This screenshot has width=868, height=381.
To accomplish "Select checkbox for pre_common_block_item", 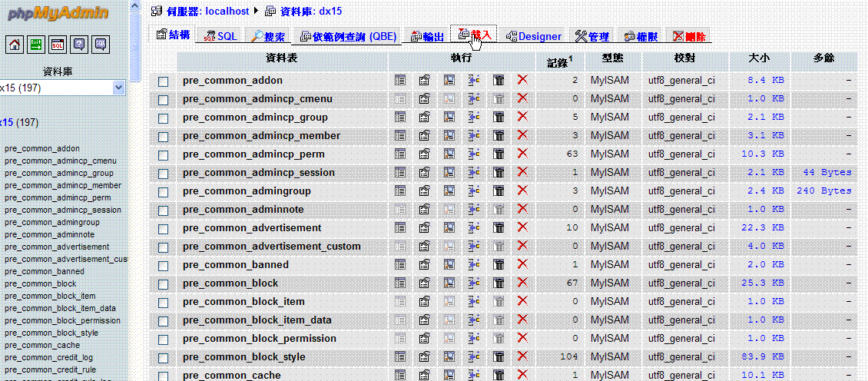I will click(163, 303).
